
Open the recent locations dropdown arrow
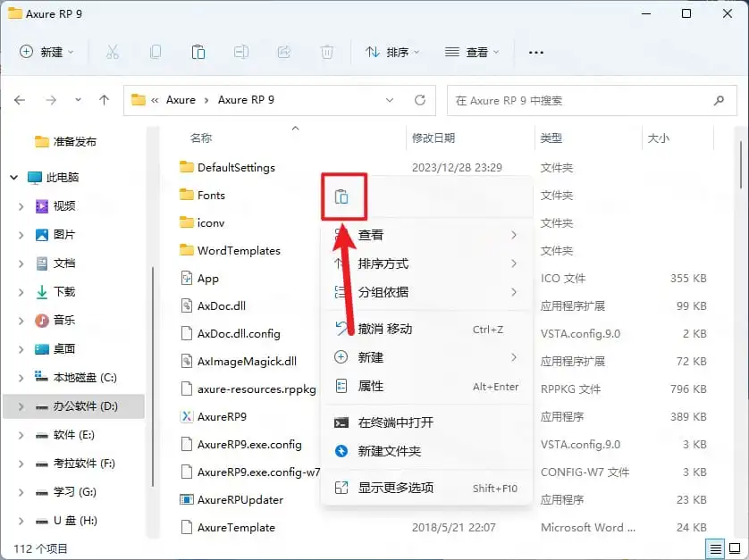tap(78, 100)
